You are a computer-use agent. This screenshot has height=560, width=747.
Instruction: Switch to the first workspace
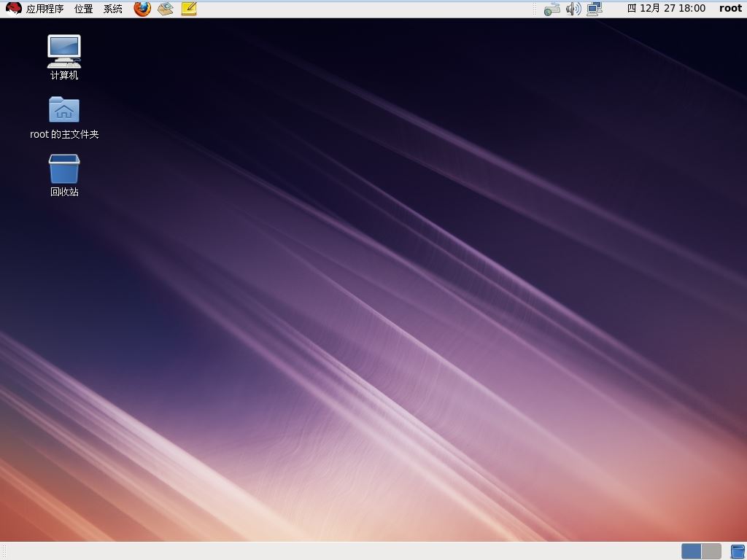click(692, 551)
